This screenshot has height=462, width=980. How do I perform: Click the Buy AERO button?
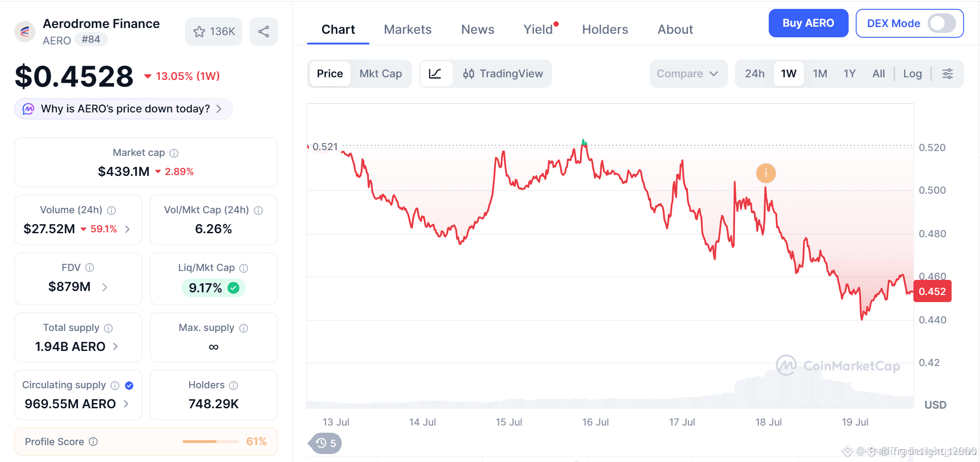pos(808,23)
